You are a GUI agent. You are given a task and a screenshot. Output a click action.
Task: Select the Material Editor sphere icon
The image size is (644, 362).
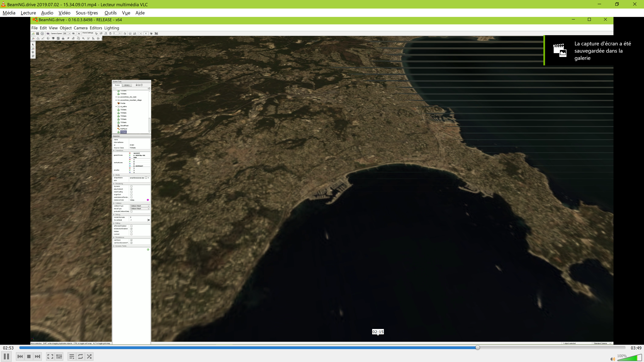48,39
